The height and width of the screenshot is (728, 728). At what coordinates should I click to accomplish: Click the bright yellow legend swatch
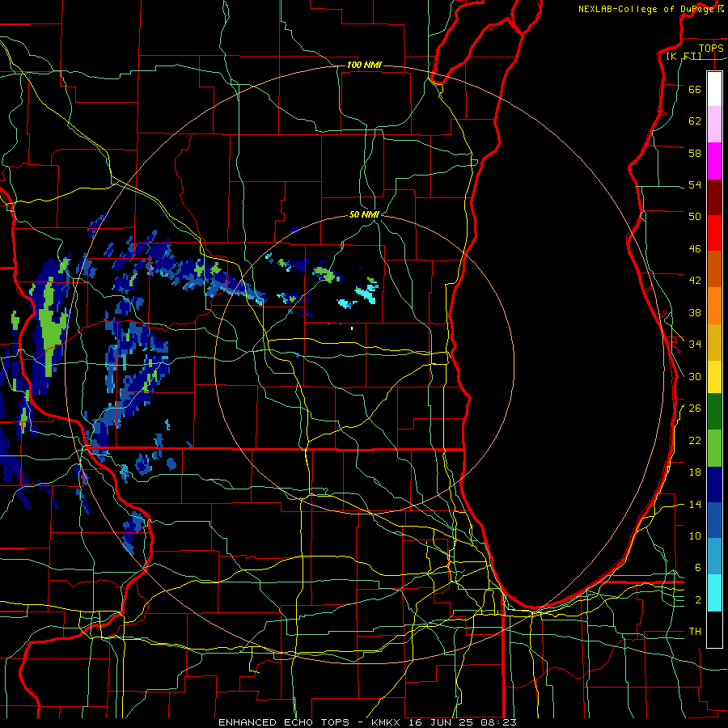point(714,376)
